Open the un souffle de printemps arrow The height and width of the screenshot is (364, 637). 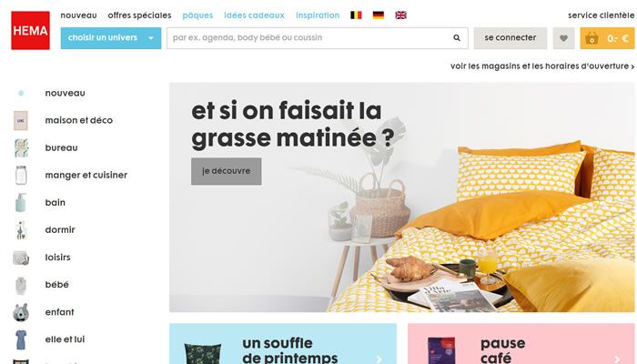[379, 359]
